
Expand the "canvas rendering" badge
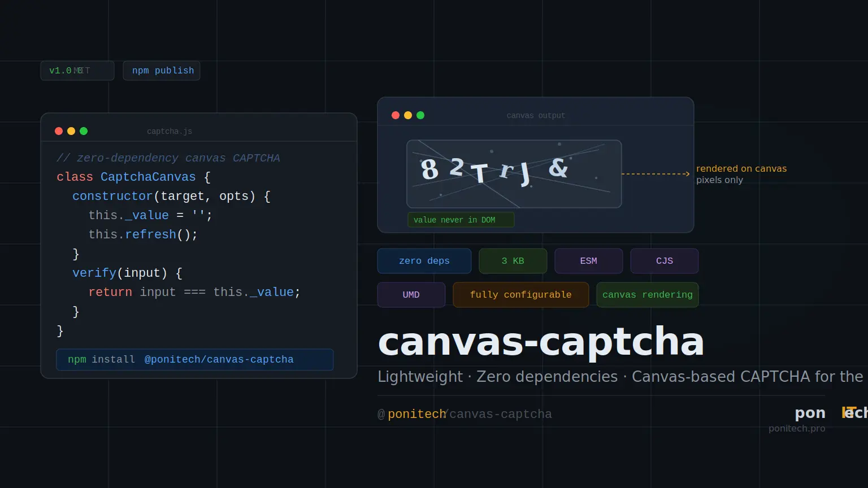coord(647,294)
